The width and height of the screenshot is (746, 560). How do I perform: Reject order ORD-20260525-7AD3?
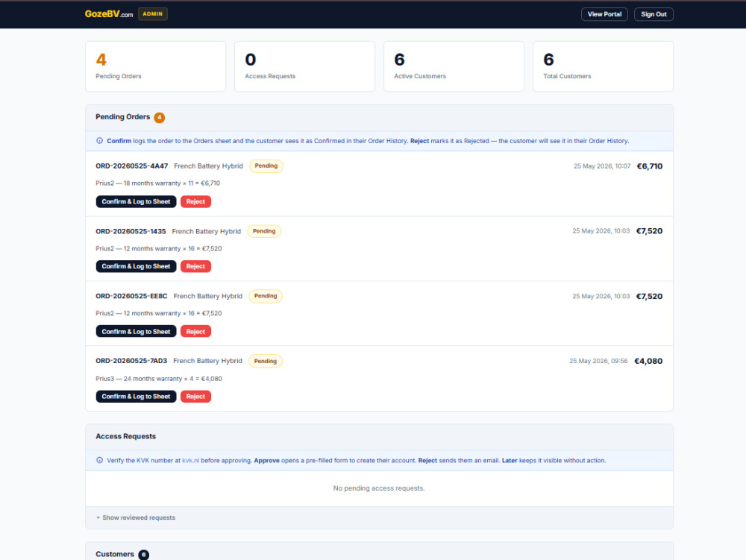pos(195,397)
